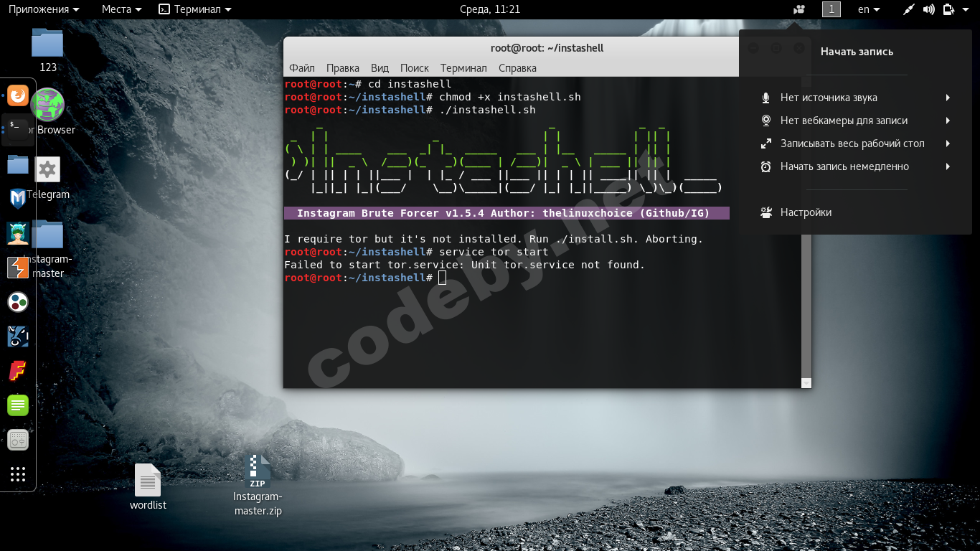Click the screen recorder camera icon
Image resolution: width=980 pixels, height=551 pixels.
click(799, 9)
